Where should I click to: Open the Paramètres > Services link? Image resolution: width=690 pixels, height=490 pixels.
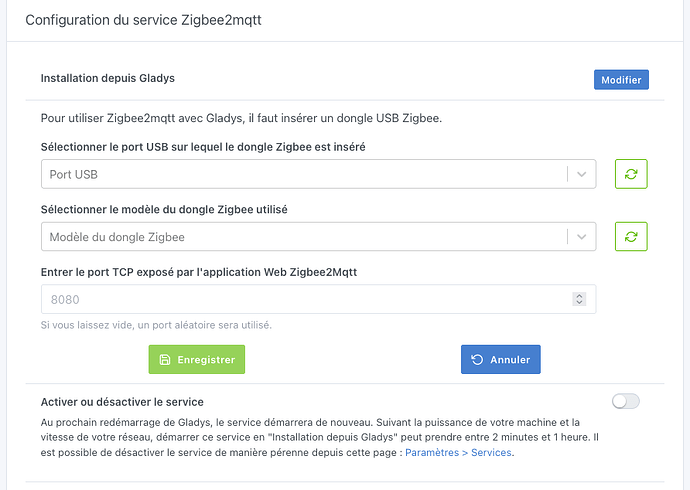click(x=458, y=452)
